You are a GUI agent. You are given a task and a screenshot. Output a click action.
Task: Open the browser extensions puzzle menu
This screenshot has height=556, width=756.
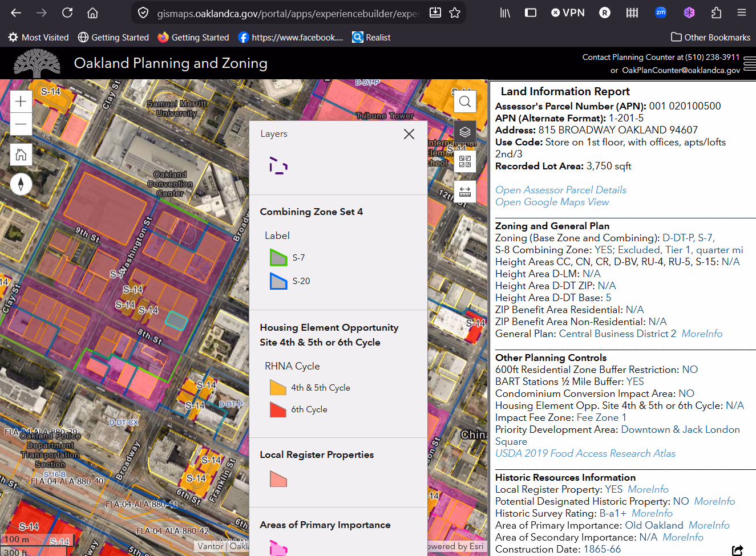coord(716,13)
